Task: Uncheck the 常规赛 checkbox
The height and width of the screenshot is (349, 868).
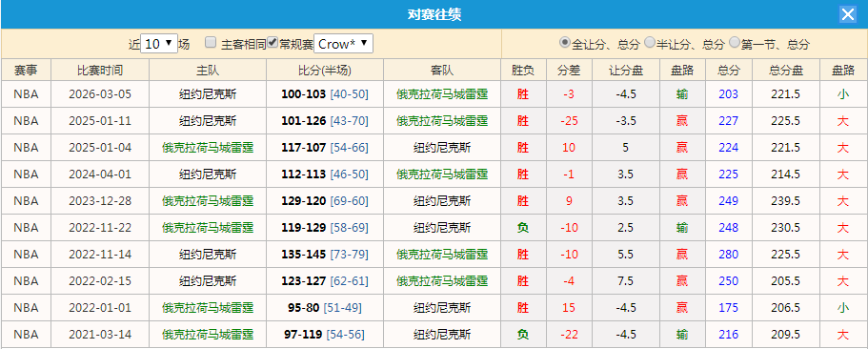Action: [x=273, y=43]
